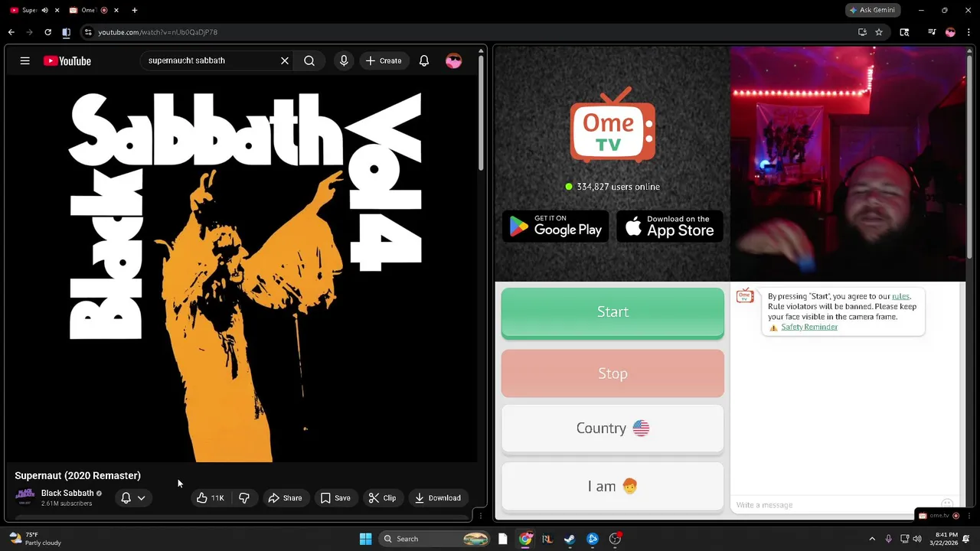Open the YouTube hamburger guide menu
Image resolution: width=980 pixels, height=551 pixels.
[x=24, y=60]
